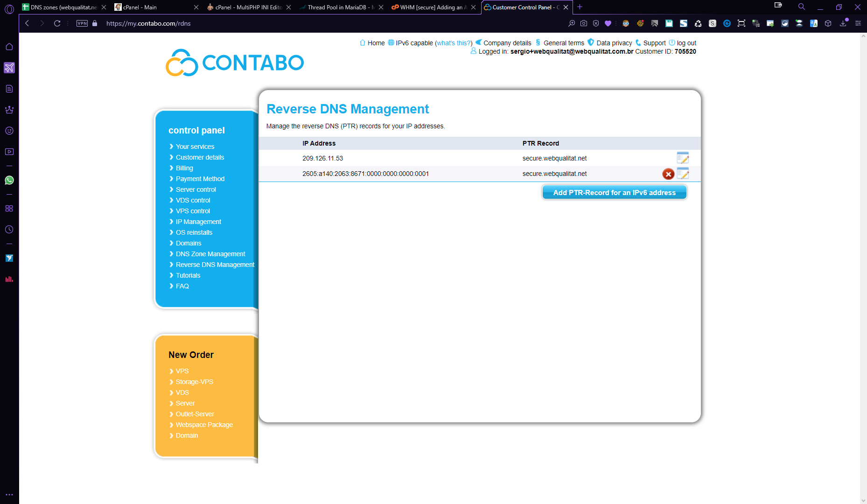Open Server control
The image size is (867, 504).
(x=196, y=189)
